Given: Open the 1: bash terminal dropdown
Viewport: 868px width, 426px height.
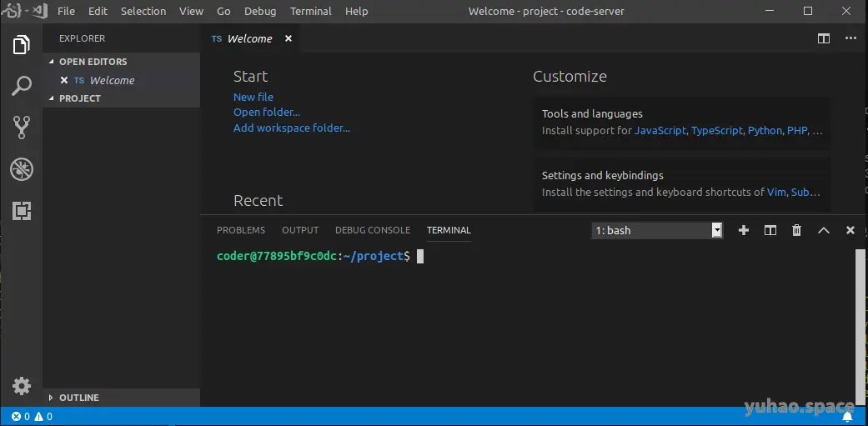Looking at the screenshot, I should coord(657,230).
